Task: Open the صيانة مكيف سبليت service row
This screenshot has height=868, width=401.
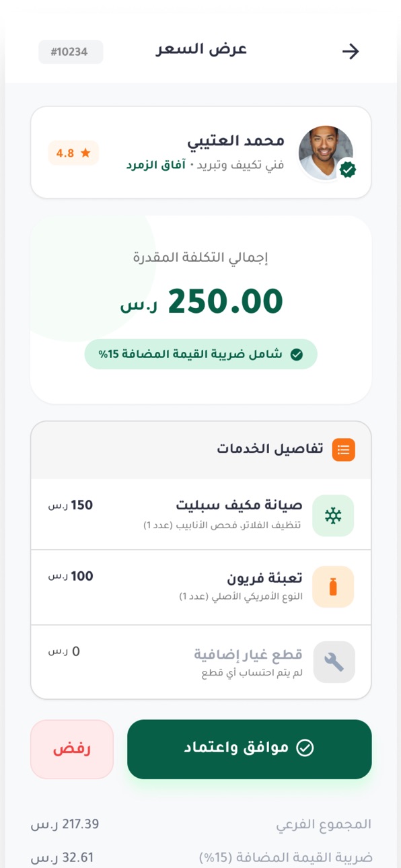Action: [200, 515]
